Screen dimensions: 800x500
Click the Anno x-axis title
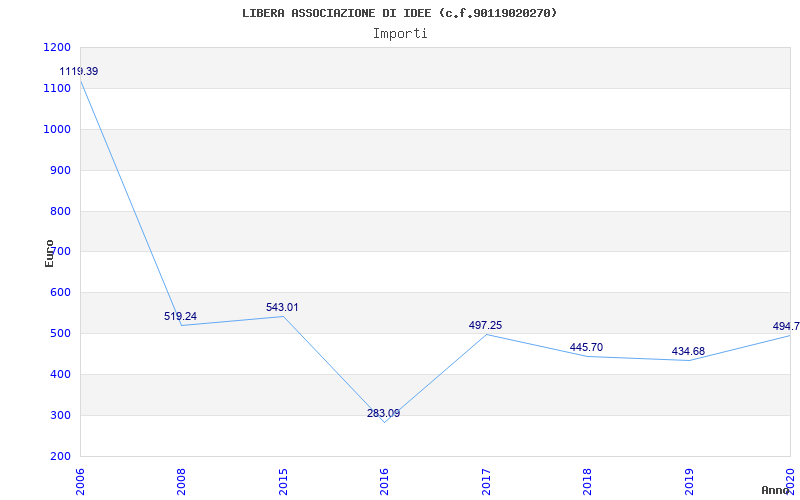(x=775, y=490)
